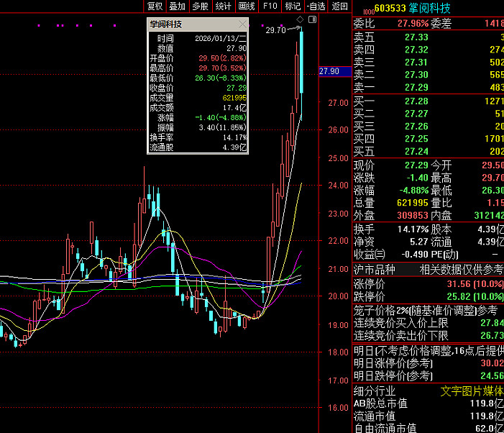Remove stock via -自选 button
This screenshot has width=504, height=433.
[x=316, y=6]
